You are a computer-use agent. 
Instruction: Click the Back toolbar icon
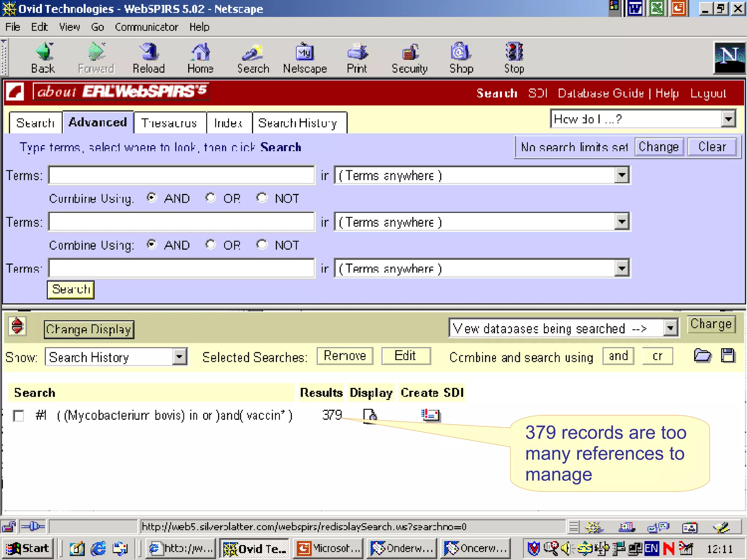click(x=43, y=58)
